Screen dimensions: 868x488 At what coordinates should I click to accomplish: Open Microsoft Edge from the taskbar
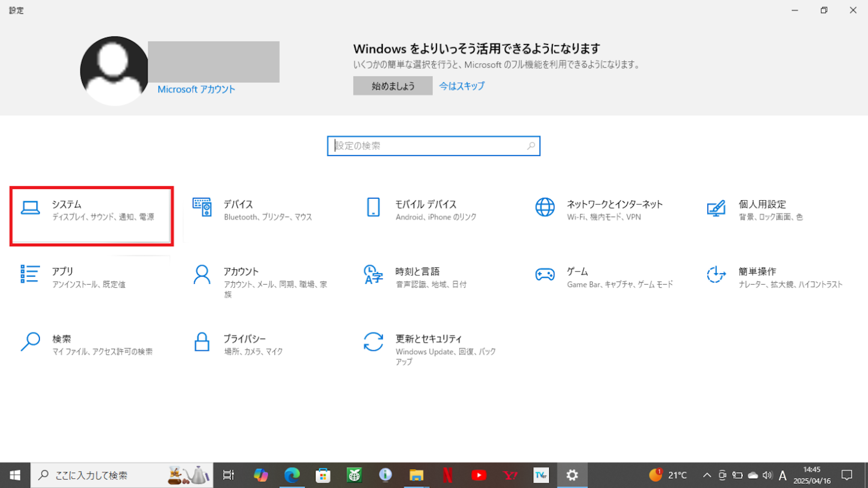point(292,475)
